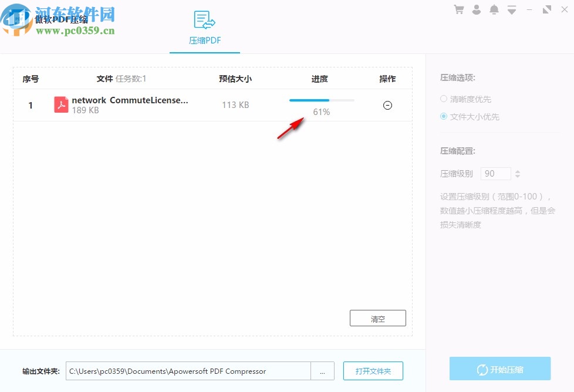Screen dimensions: 574x392
Task: Click the ... browse button for output folder
Action: (x=322, y=371)
